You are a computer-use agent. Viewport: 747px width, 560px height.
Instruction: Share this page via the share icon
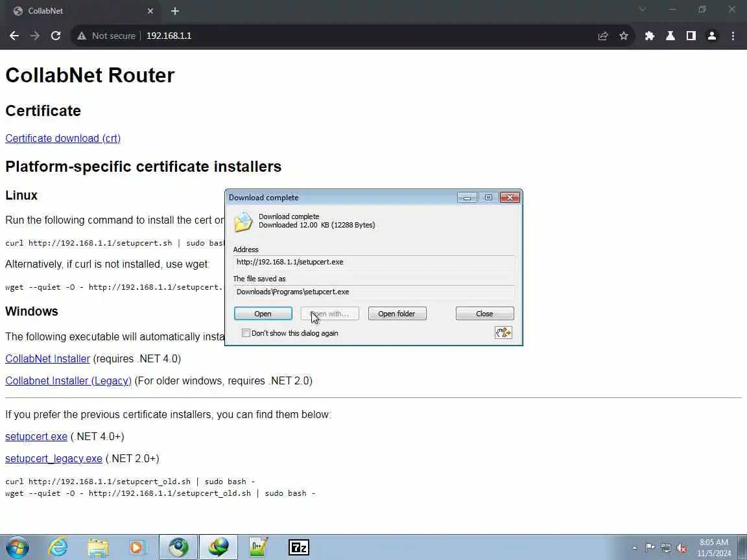pyautogui.click(x=602, y=36)
